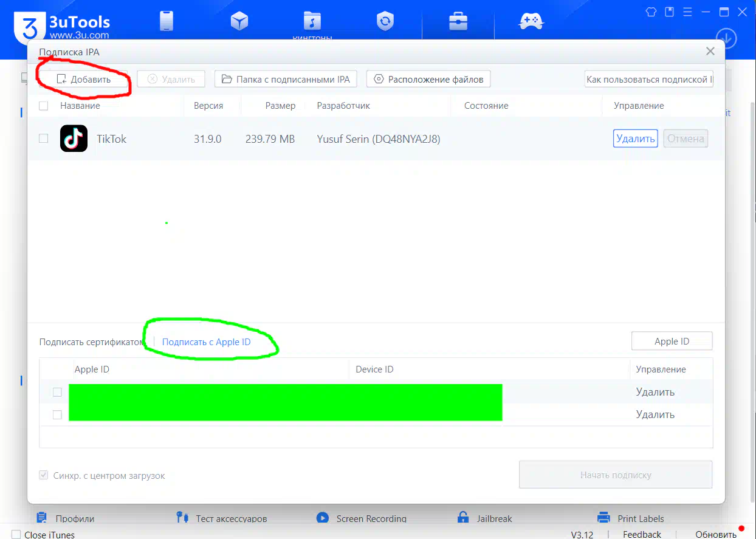Click the bookmark icon beside the t-shirt
756x539 pixels.
(x=670, y=12)
